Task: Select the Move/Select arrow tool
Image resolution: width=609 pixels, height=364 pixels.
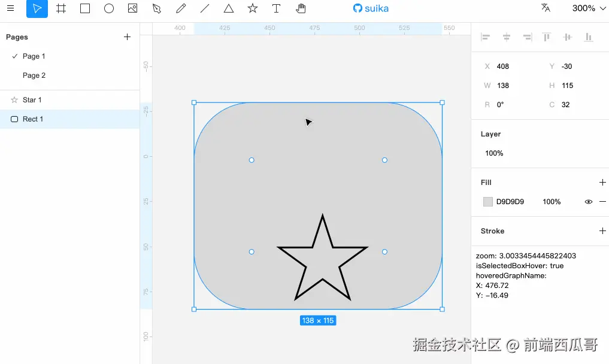Action: (37, 8)
